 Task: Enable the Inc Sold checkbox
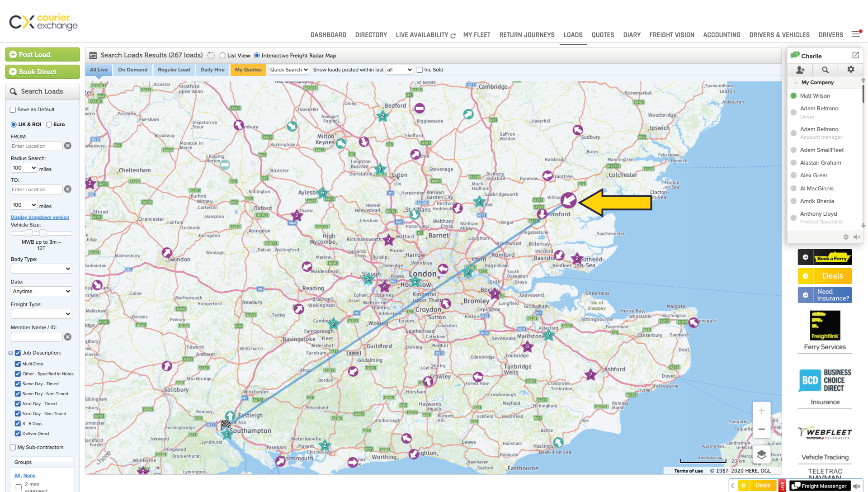420,70
